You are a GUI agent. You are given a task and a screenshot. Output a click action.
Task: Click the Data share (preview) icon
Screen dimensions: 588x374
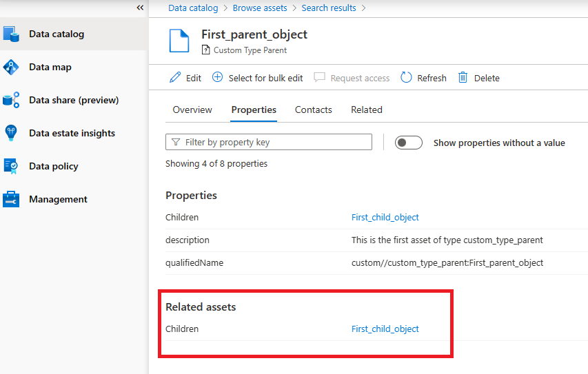11,100
